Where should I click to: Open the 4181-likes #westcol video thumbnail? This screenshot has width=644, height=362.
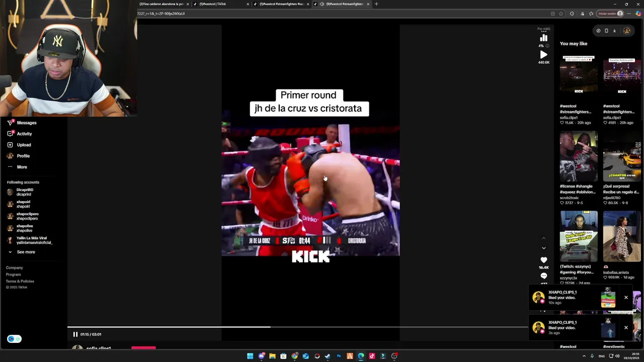622,76
